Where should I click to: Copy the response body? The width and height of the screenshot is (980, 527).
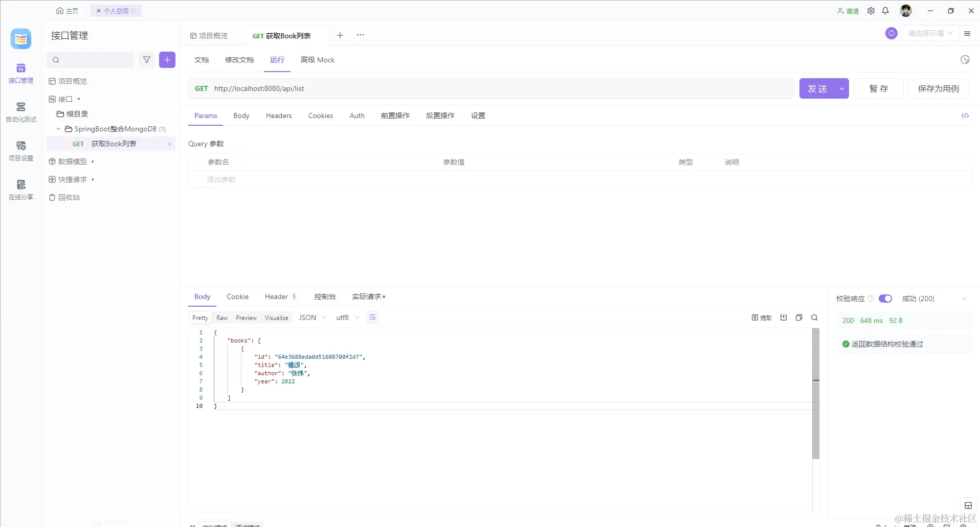click(x=799, y=317)
